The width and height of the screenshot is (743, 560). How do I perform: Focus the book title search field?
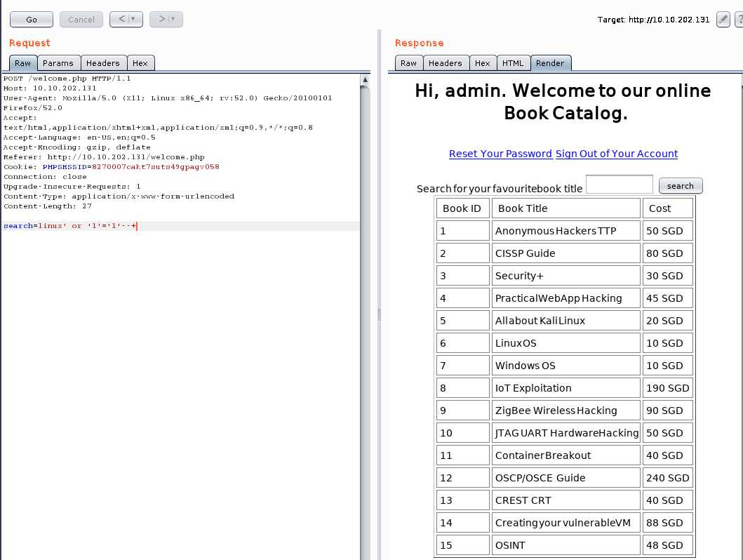click(x=620, y=185)
